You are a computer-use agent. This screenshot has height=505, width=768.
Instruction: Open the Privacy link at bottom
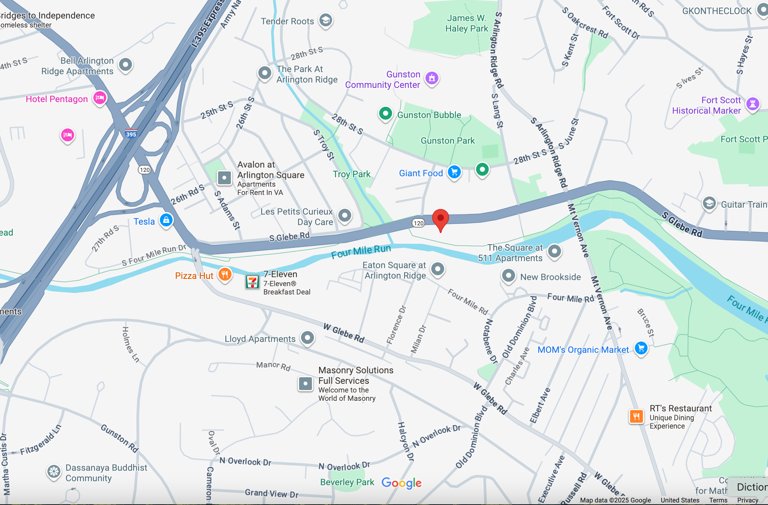[747, 500]
